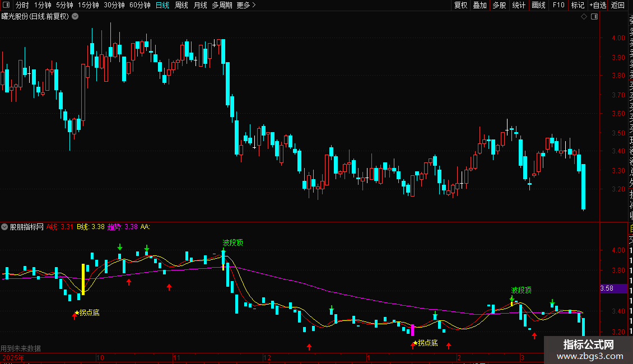
Task: Collapse the 股朋指标网 indicator dropdown arrow
Action: point(4,227)
